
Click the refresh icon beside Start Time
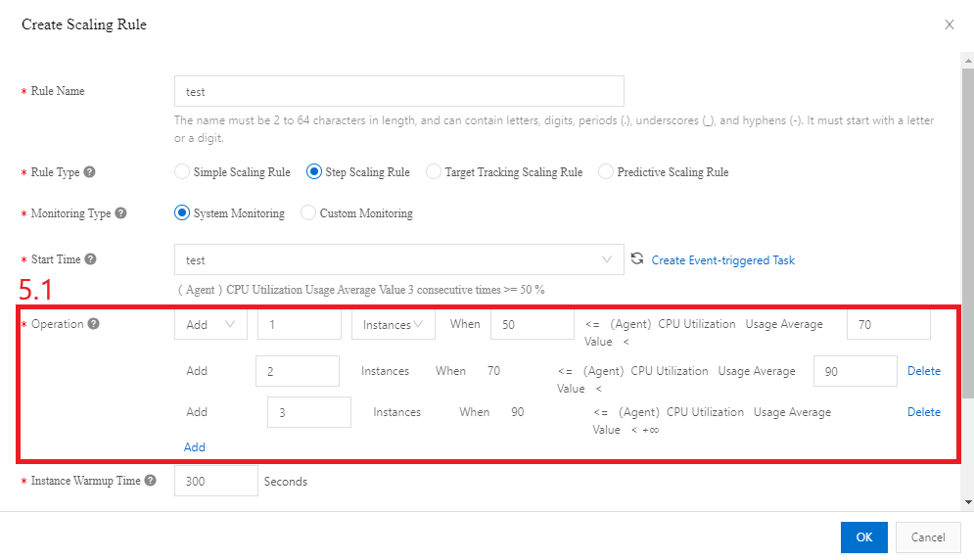click(637, 259)
